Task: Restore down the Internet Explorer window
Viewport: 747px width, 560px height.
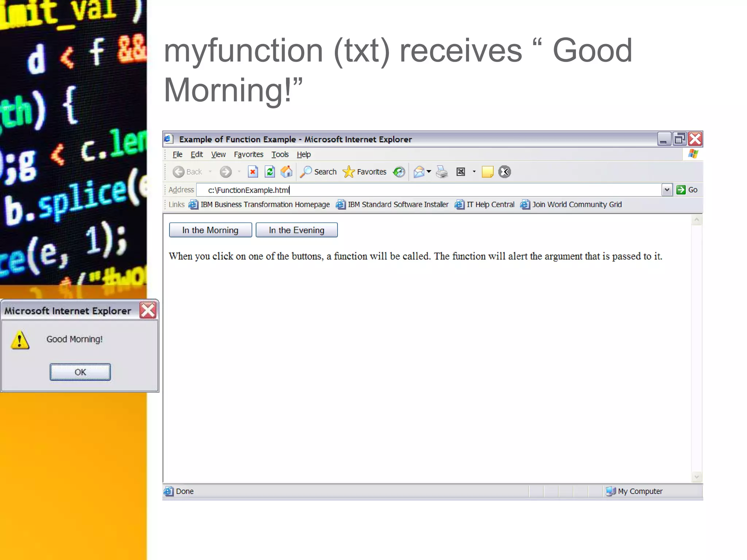Action: click(x=680, y=139)
